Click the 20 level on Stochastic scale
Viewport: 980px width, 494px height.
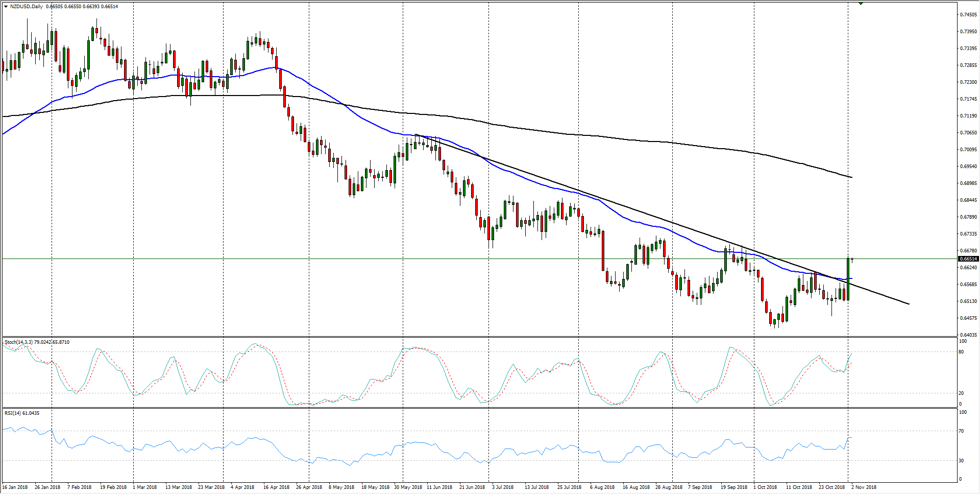pyautogui.click(x=961, y=393)
